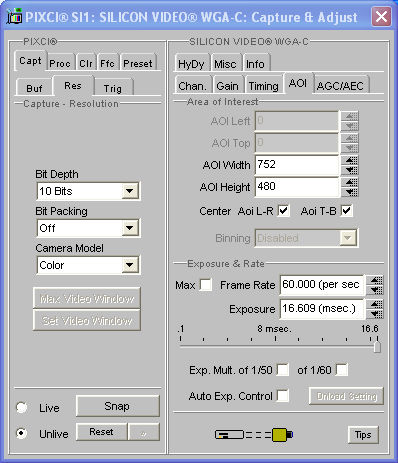Click the small button beside Reset
Image resolution: width=398 pixels, height=463 pixels.
tap(144, 432)
